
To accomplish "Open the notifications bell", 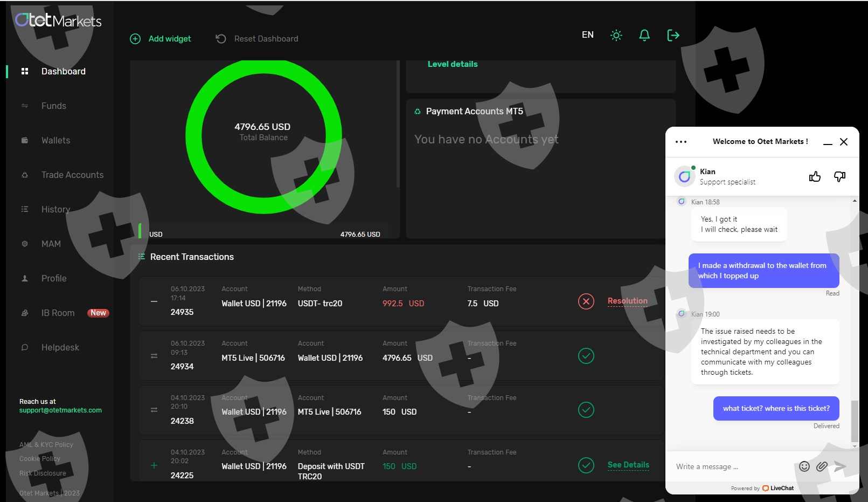I will click(x=644, y=36).
